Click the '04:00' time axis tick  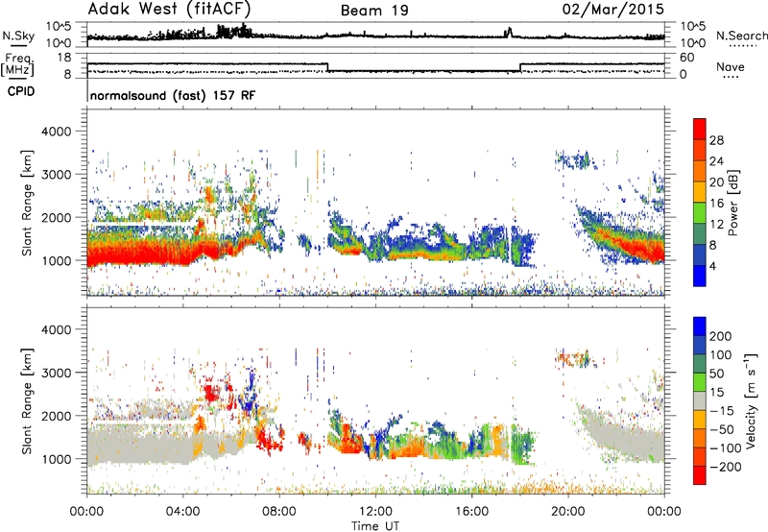(183, 512)
